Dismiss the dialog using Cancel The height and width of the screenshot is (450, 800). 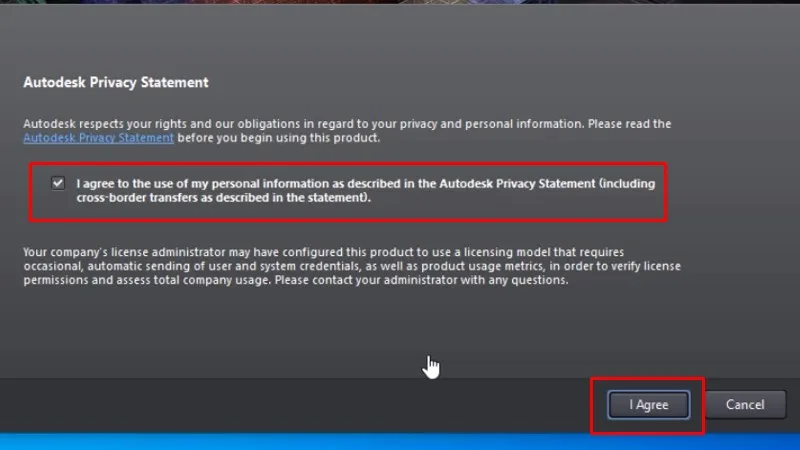coord(745,405)
